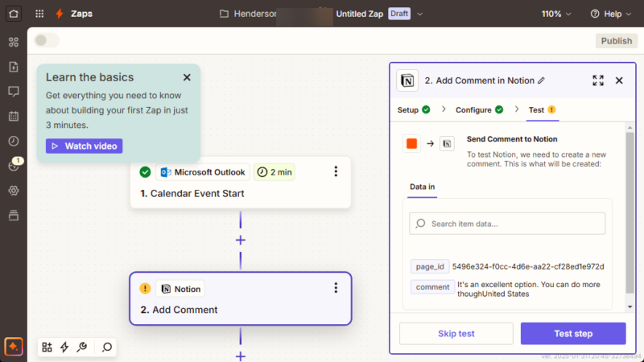The image size is (644, 362).
Task: Open the calendar icon in left sidebar
Action: [14, 116]
